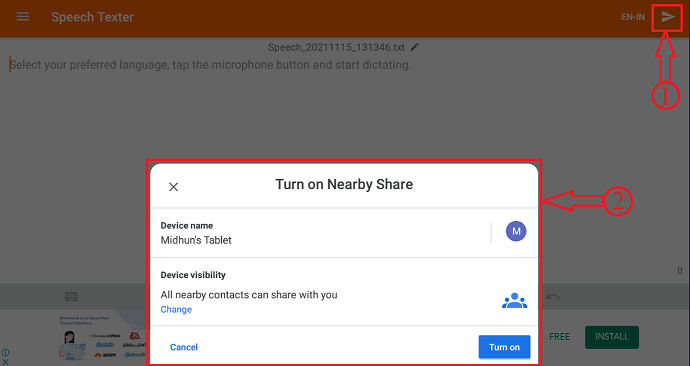Cancel the Nearby Share dialog
690x366 pixels.
(184, 347)
